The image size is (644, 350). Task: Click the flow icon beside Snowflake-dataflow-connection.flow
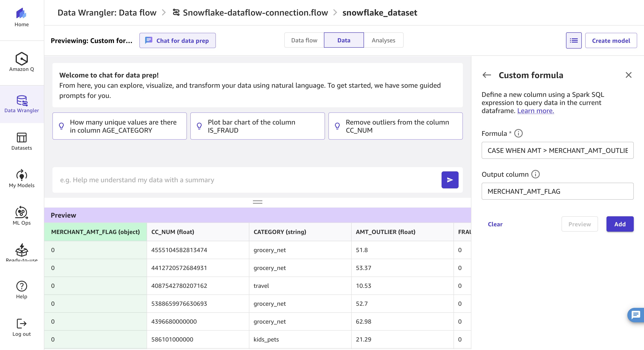pos(176,13)
